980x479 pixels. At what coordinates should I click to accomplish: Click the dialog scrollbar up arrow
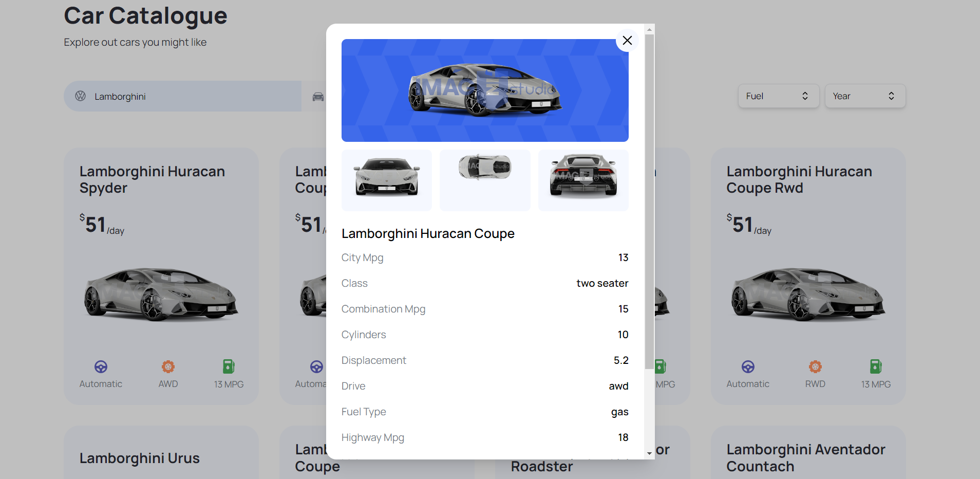click(x=650, y=30)
